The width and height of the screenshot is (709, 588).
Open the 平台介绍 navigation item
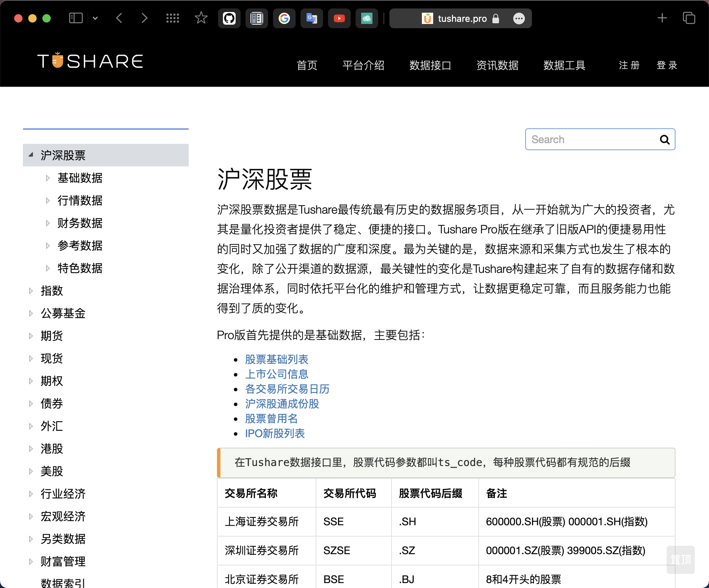click(x=363, y=65)
